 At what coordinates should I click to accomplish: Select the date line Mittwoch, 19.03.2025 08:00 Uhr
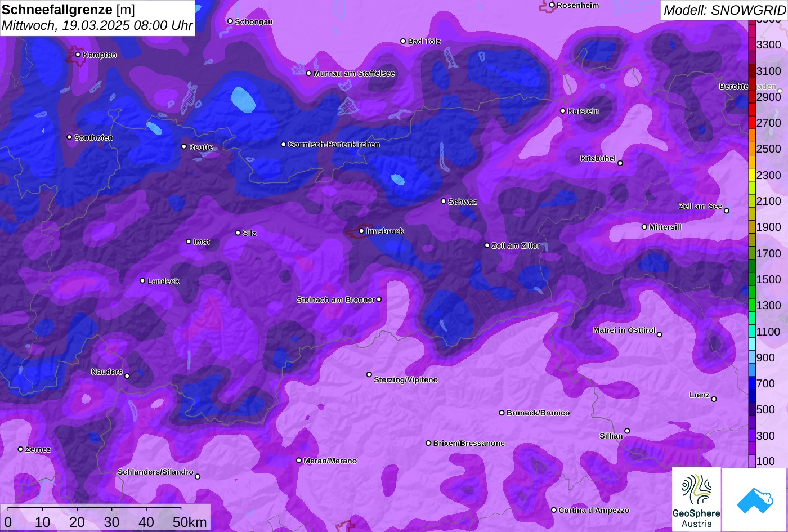click(97, 25)
